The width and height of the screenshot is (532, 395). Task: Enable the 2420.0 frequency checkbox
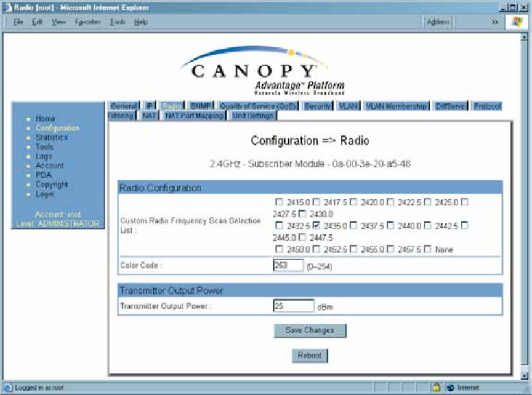coord(353,202)
